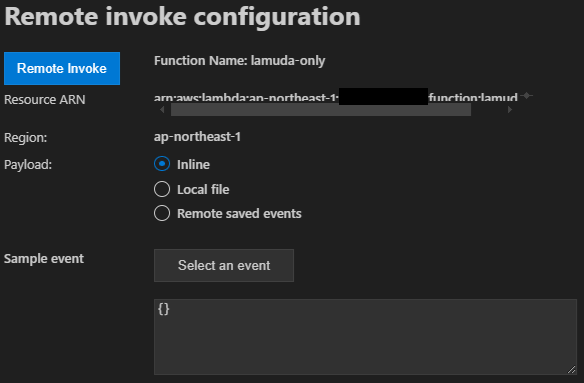
Task: Click the Remote Invoke button
Action: click(x=62, y=69)
